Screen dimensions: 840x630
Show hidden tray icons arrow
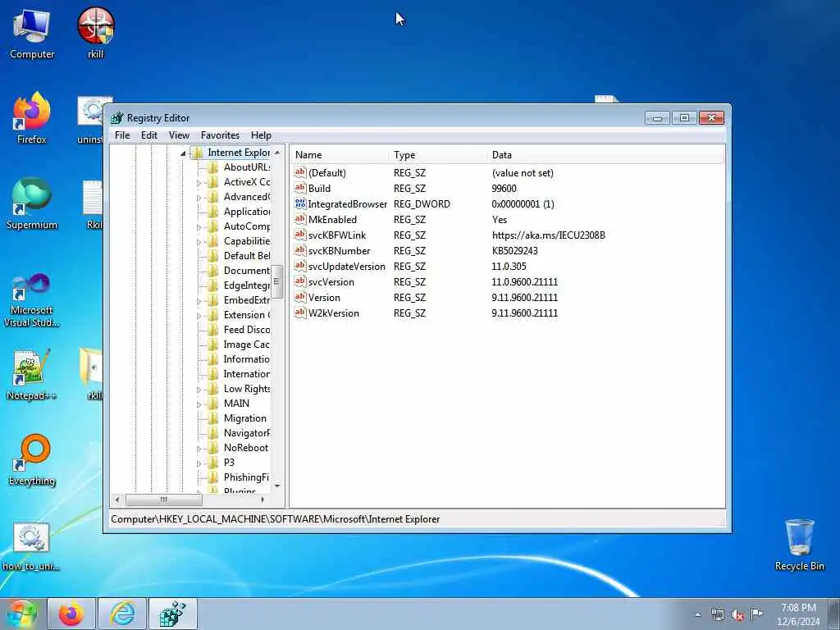point(697,615)
